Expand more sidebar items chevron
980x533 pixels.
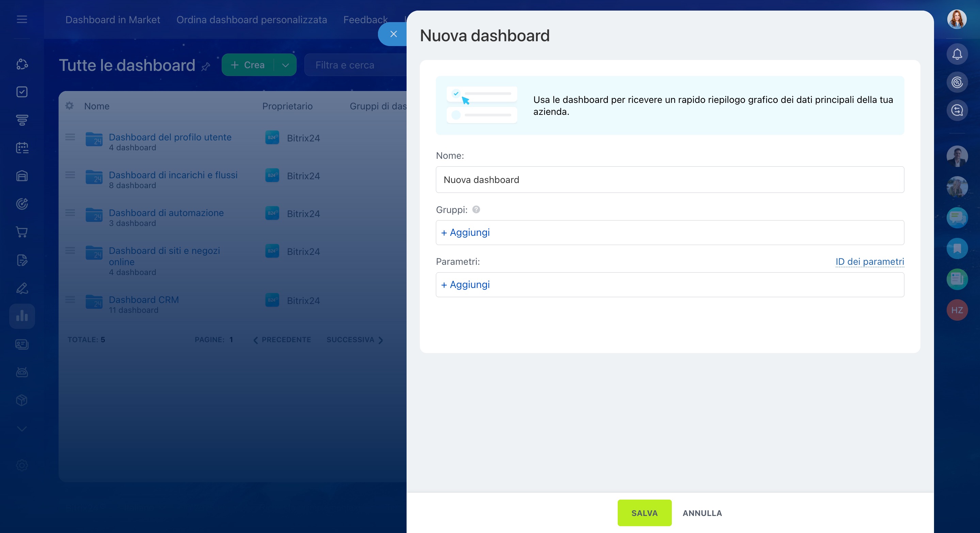click(22, 429)
